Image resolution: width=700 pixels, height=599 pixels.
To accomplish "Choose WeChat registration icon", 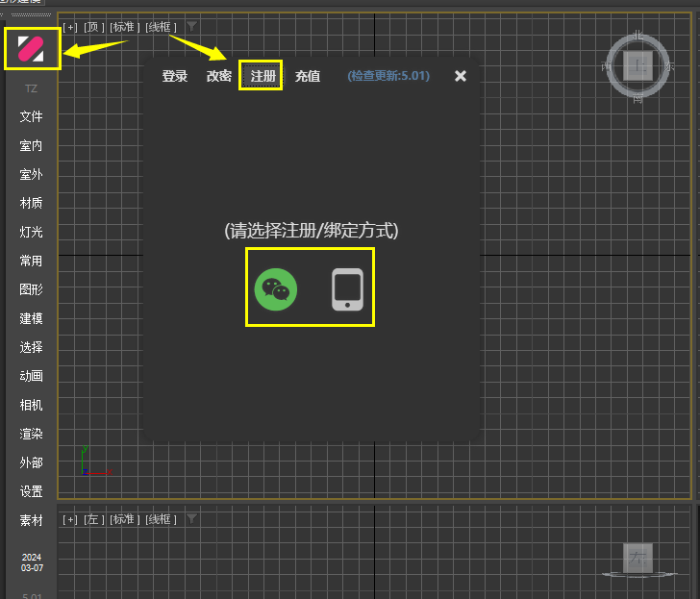I will tap(276, 289).
